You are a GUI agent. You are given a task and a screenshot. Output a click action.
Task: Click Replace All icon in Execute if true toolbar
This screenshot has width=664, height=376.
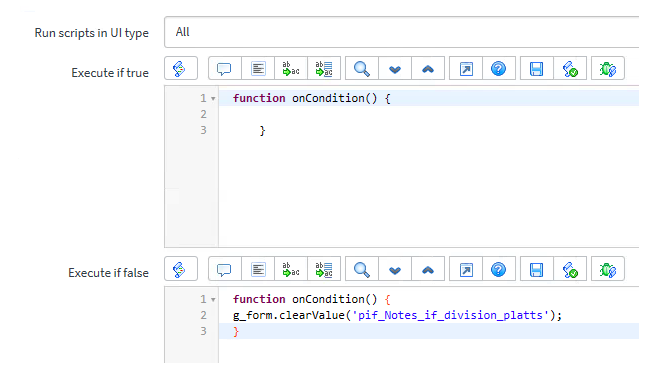[x=324, y=68]
